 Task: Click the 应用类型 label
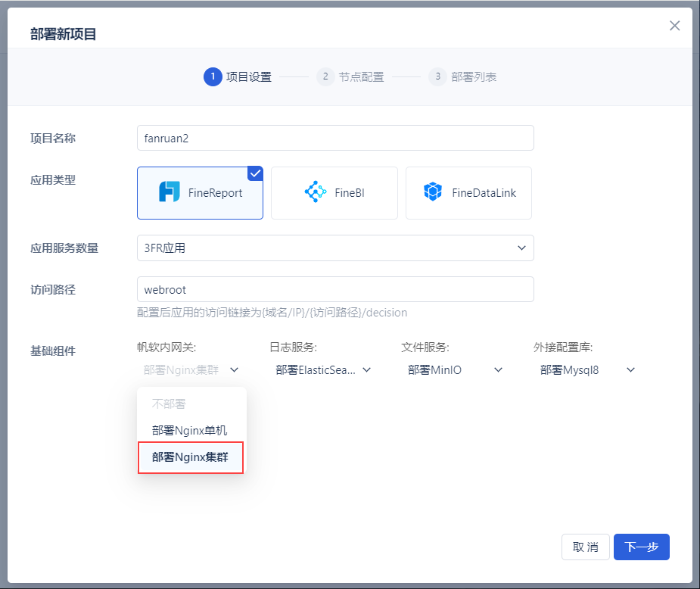click(x=53, y=180)
